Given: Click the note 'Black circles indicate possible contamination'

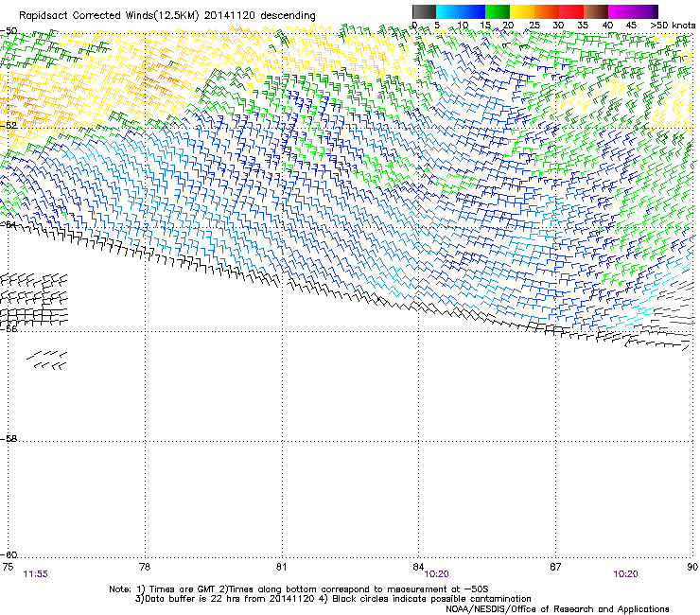Looking at the screenshot, I should (x=431, y=599).
